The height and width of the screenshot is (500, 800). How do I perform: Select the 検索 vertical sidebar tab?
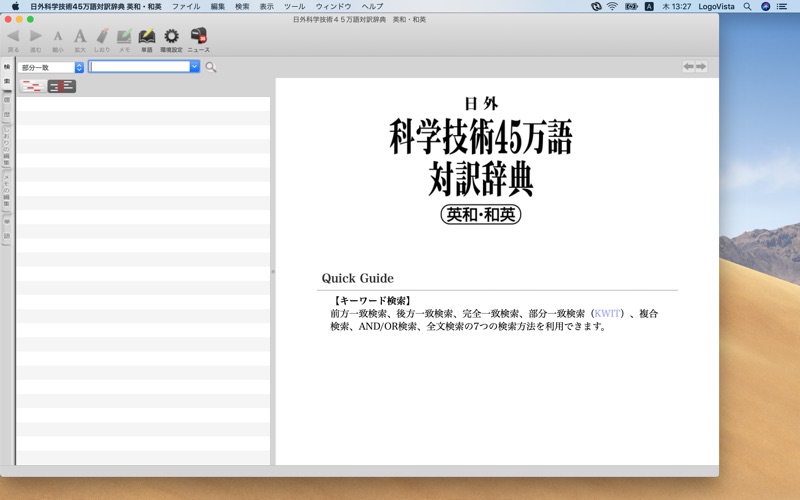point(7,74)
